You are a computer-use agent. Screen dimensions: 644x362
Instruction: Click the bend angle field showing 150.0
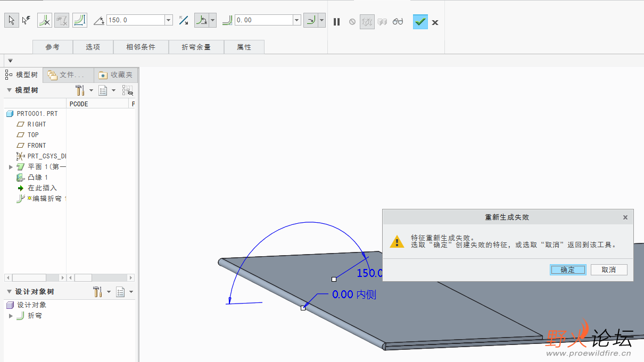coord(136,20)
